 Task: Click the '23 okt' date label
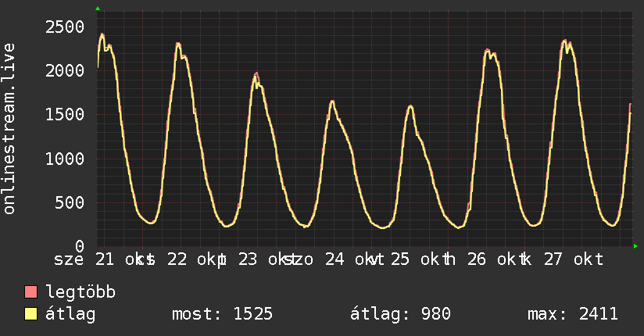(x=267, y=259)
